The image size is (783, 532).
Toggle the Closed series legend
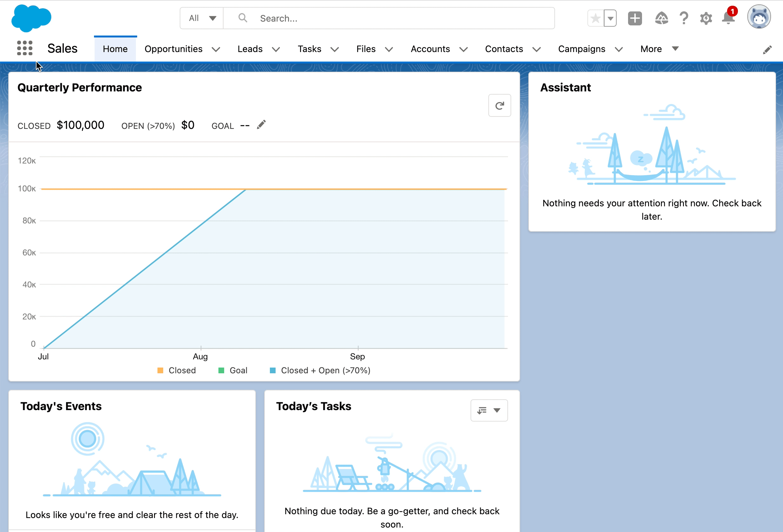pyautogui.click(x=177, y=370)
